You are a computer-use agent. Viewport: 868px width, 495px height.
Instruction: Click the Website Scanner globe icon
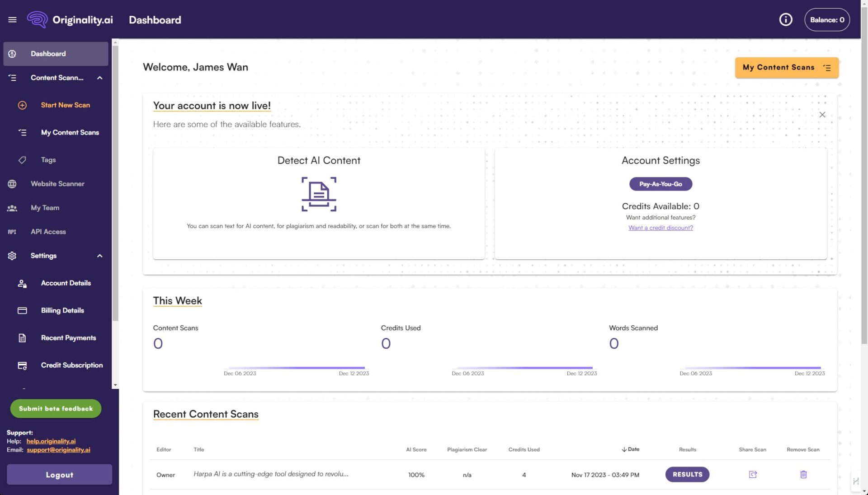coord(12,184)
